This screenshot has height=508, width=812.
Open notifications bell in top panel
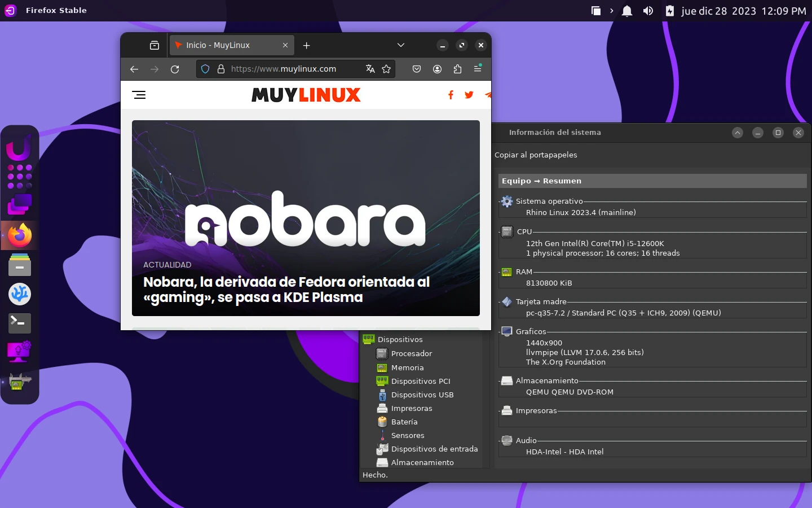click(626, 11)
